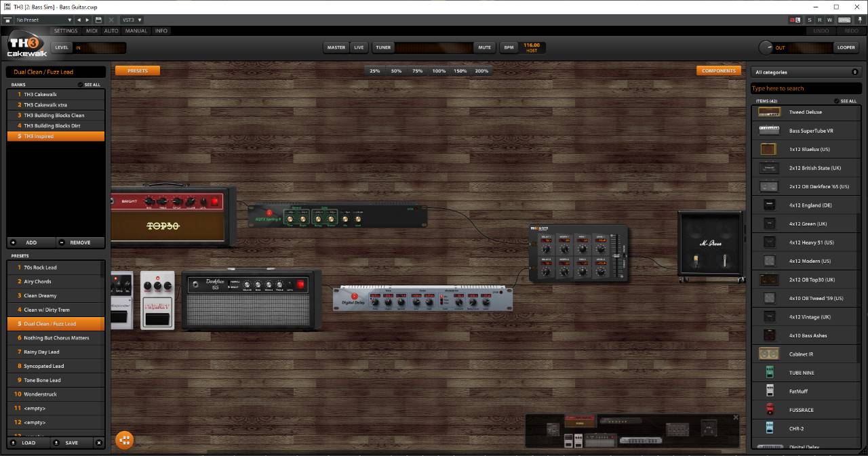Toggle the MUTE button

click(484, 47)
